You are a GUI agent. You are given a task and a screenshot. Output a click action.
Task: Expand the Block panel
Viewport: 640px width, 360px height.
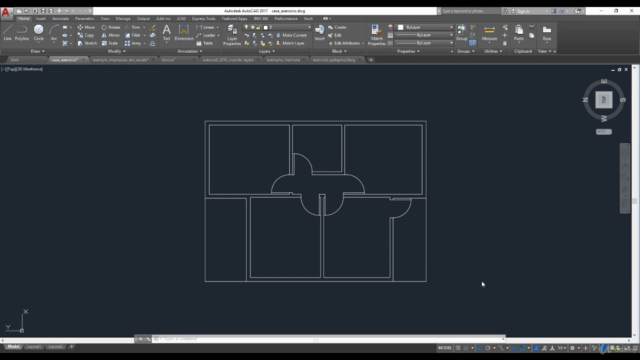point(339,51)
